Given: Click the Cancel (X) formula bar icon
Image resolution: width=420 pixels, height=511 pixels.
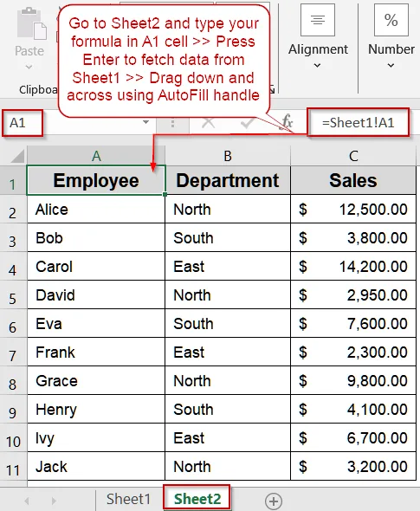Looking at the screenshot, I should pos(208,123).
